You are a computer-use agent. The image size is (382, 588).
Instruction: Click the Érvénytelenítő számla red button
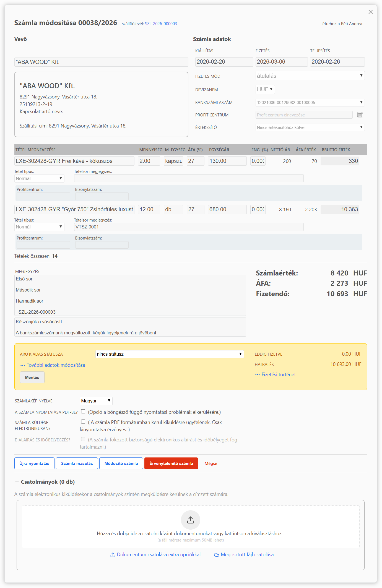[x=171, y=464]
